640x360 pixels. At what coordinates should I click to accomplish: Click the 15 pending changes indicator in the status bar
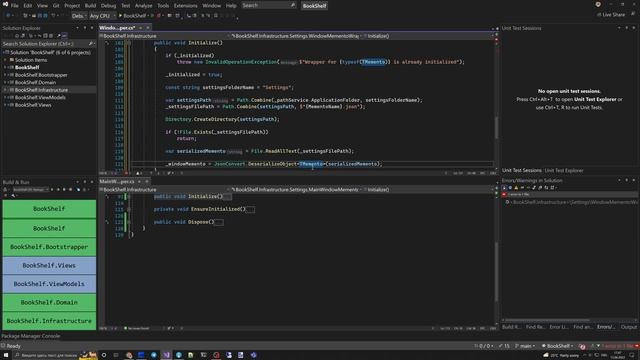pos(504,346)
